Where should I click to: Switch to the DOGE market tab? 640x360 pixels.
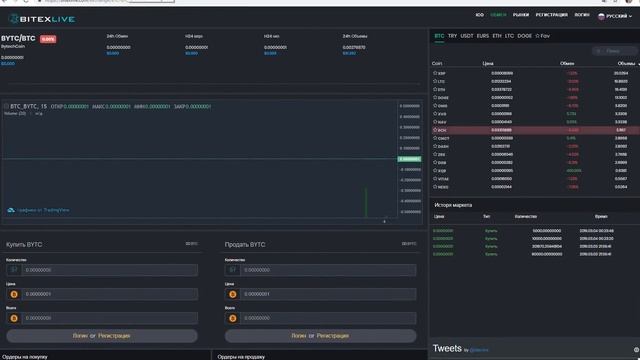click(x=524, y=36)
